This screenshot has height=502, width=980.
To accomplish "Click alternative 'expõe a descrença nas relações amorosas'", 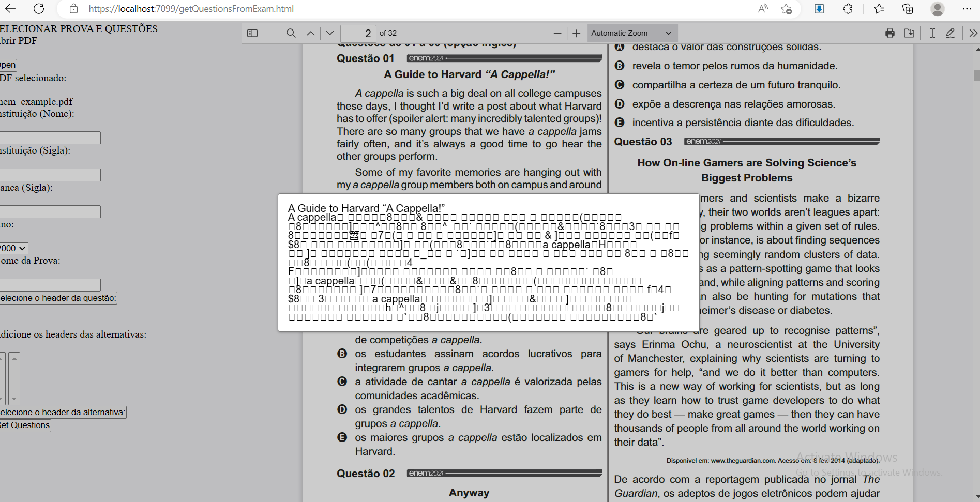I will point(733,104).
